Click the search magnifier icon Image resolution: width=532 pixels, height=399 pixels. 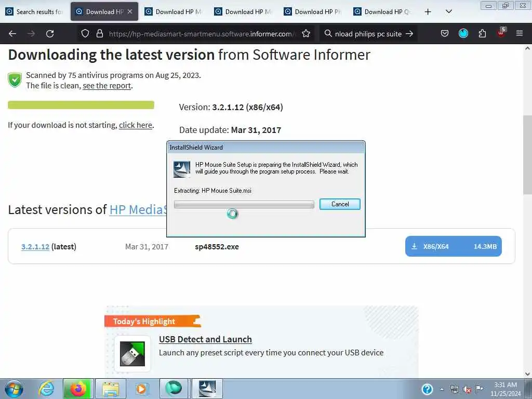(328, 34)
